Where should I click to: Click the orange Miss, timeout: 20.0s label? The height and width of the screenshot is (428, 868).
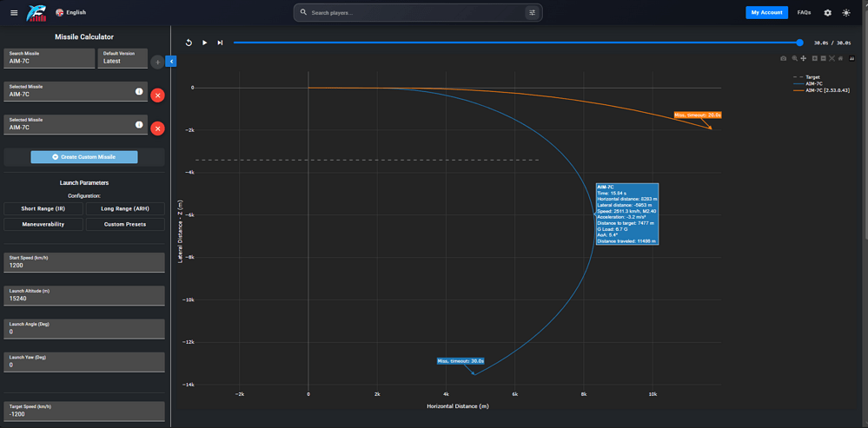pos(698,115)
